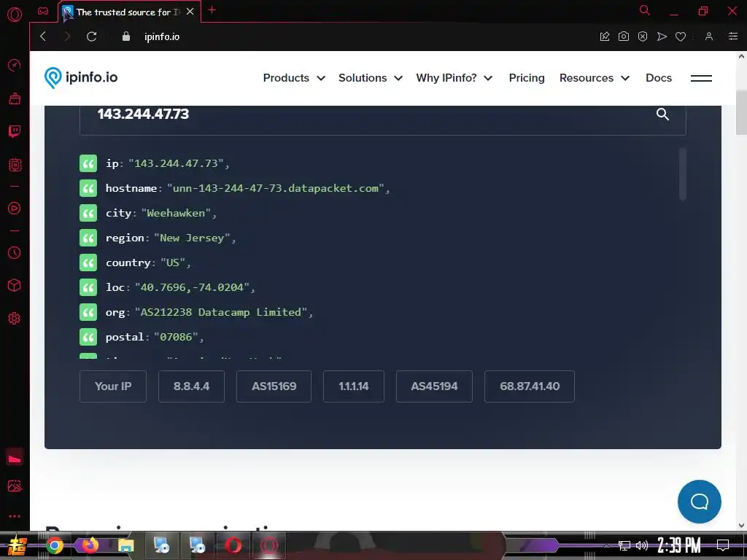Click the Your IP button
This screenshot has width=747, height=560.
point(113,386)
